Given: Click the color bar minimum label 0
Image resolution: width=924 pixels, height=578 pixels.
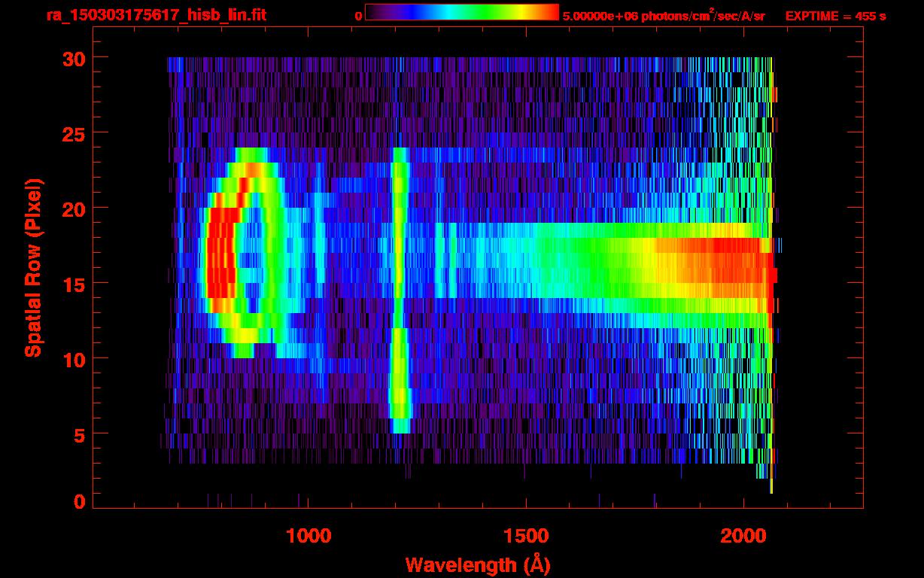Looking at the screenshot, I should 359,16.
